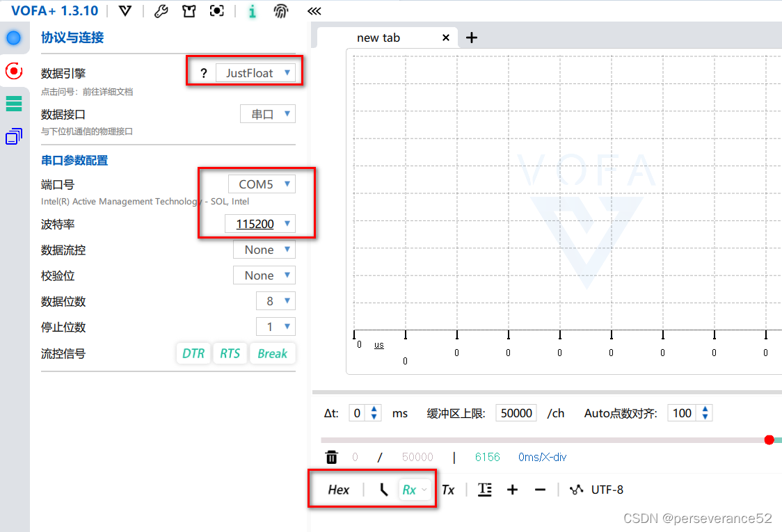Click the 0ms/X-div link below the chart

[x=542, y=457]
